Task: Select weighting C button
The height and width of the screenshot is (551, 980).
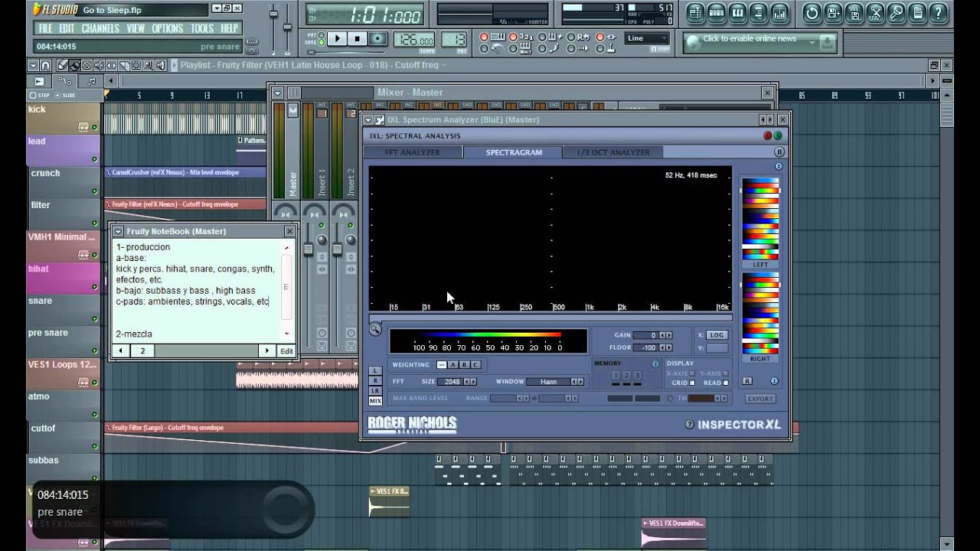Action: pos(475,365)
